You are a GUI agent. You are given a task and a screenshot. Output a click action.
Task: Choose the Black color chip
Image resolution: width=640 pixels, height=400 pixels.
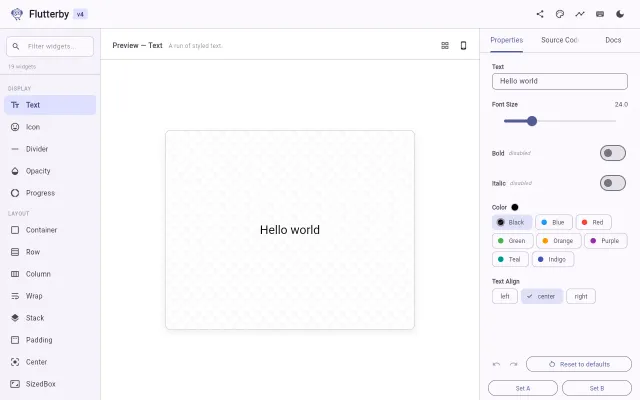tap(512, 222)
